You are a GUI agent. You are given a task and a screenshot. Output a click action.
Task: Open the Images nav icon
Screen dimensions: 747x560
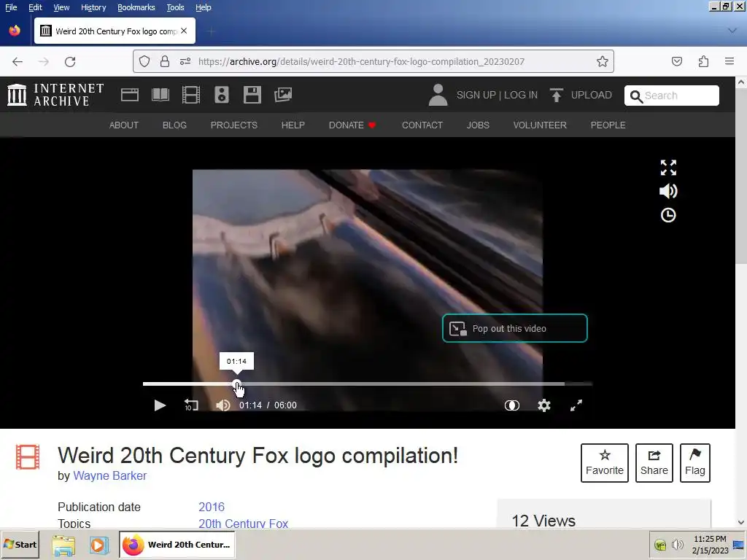point(283,95)
